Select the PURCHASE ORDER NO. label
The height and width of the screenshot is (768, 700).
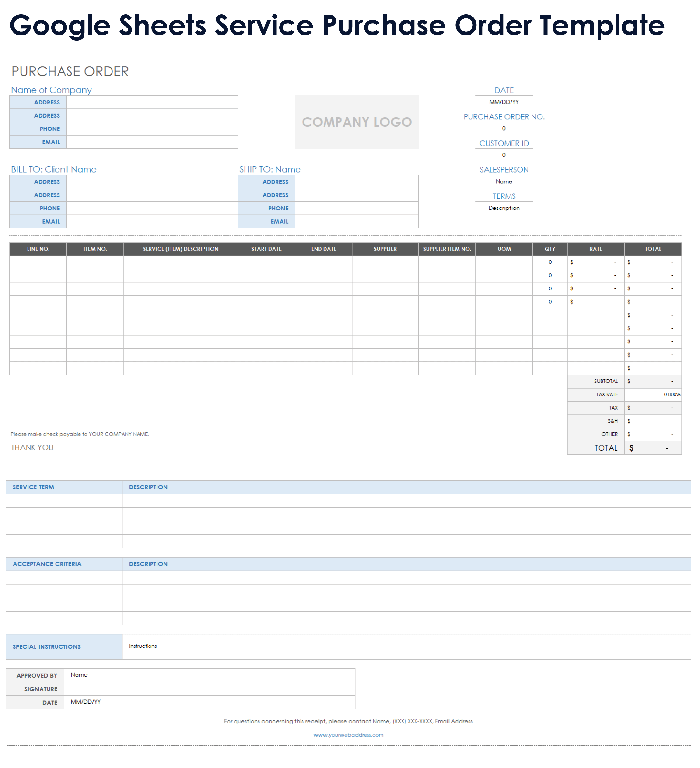point(504,117)
